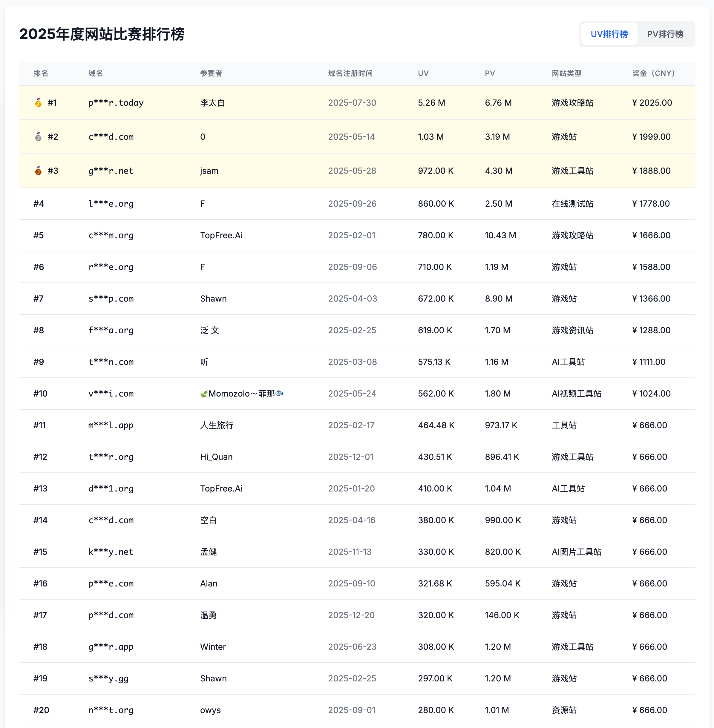Click participant owys
The image size is (714, 728).
point(210,710)
